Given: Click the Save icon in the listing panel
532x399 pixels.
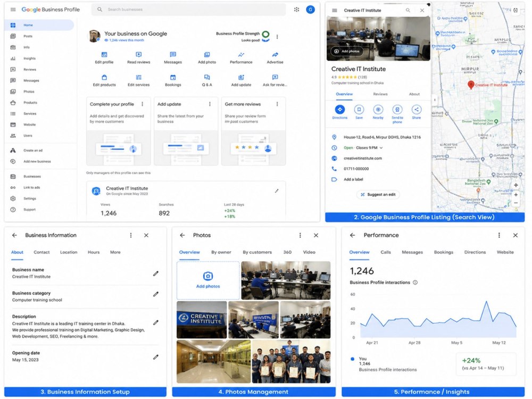Looking at the screenshot, I should pos(359,110).
